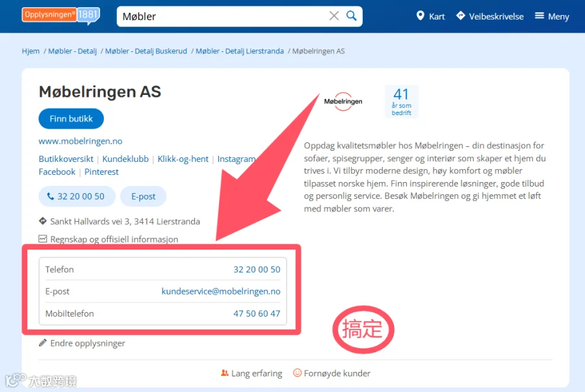The width and height of the screenshot is (585, 392).
Task: Open Veibeskrivelse directions
Action: point(490,16)
